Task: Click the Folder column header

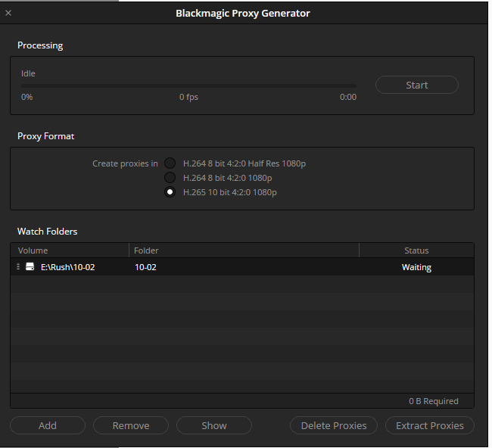Action: 244,250
